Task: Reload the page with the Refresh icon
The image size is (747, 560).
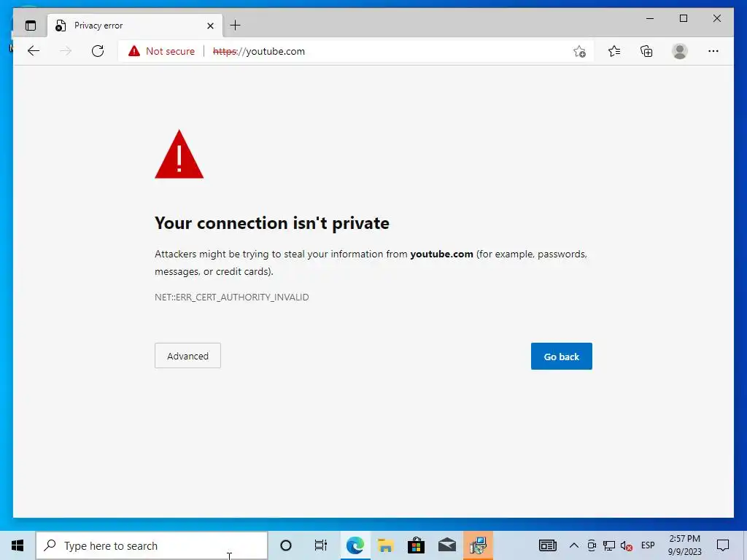Action: click(x=98, y=51)
